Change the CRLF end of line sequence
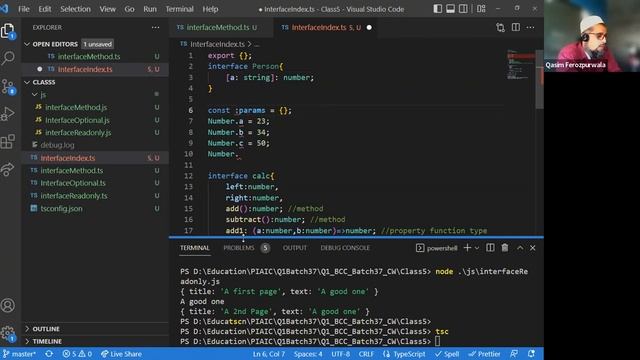Viewport: 640px width, 360px height. (x=366, y=354)
